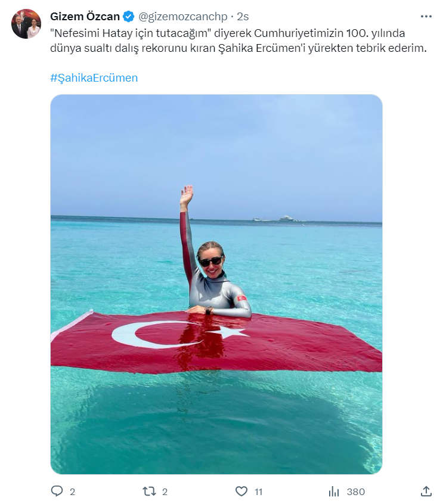Click the retweet arrows icon
This screenshot has height=504, width=443.
click(x=149, y=491)
